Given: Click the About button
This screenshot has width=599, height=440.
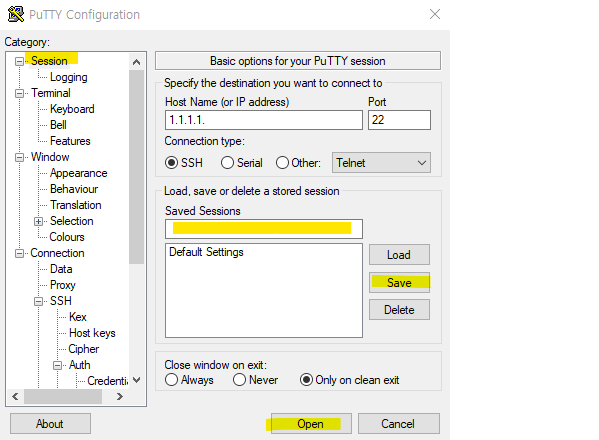Looking at the screenshot, I should 50,424.
